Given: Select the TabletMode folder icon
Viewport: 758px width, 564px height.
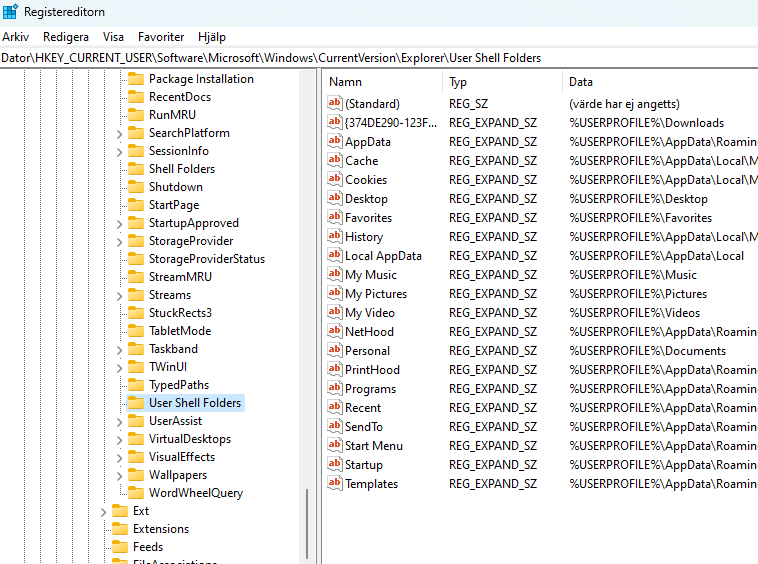Looking at the screenshot, I should click(136, 331).
